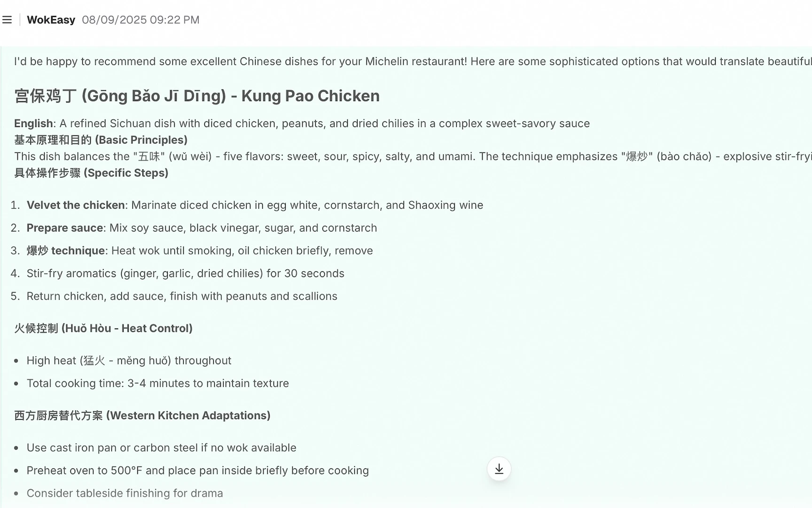Click the Basic Principles subheading

101,140
